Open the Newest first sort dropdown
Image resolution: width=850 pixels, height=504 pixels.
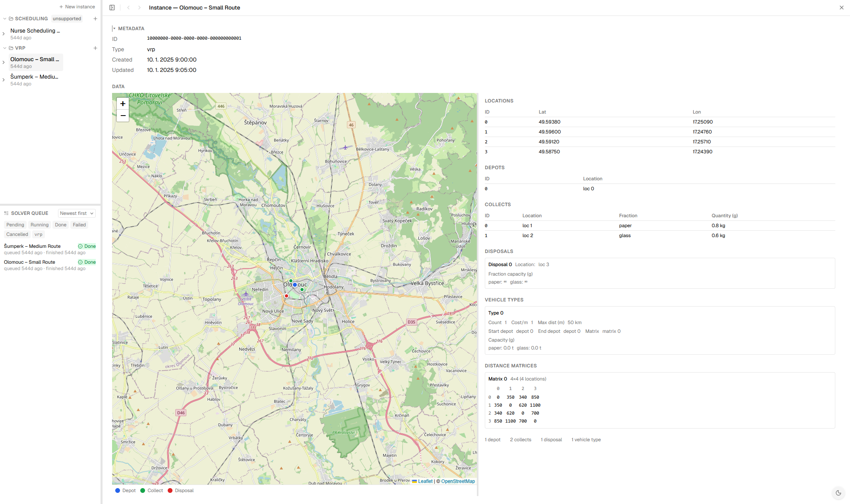pos(77,213)
